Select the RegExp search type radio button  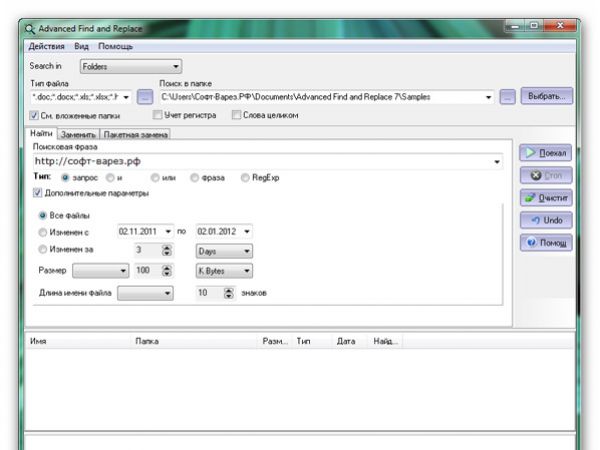(245, 177)
